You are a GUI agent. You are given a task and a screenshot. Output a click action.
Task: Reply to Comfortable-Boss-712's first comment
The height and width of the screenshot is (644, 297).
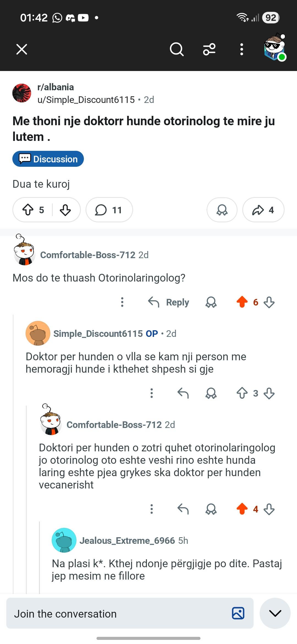pyautogui.click(x=169, y=302)
